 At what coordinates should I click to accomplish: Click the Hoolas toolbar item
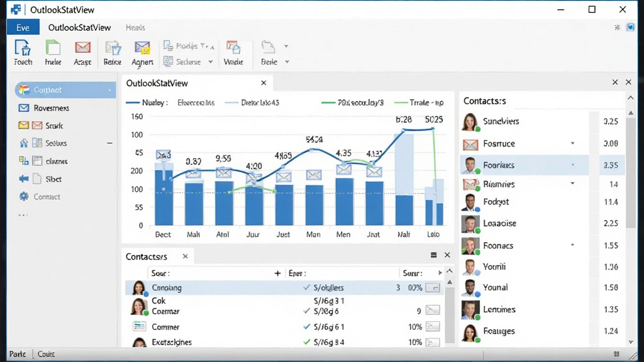point(189,46)
